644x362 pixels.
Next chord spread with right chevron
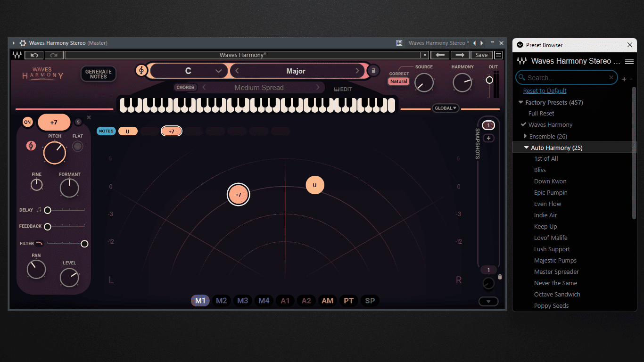[x=318, y=87]
